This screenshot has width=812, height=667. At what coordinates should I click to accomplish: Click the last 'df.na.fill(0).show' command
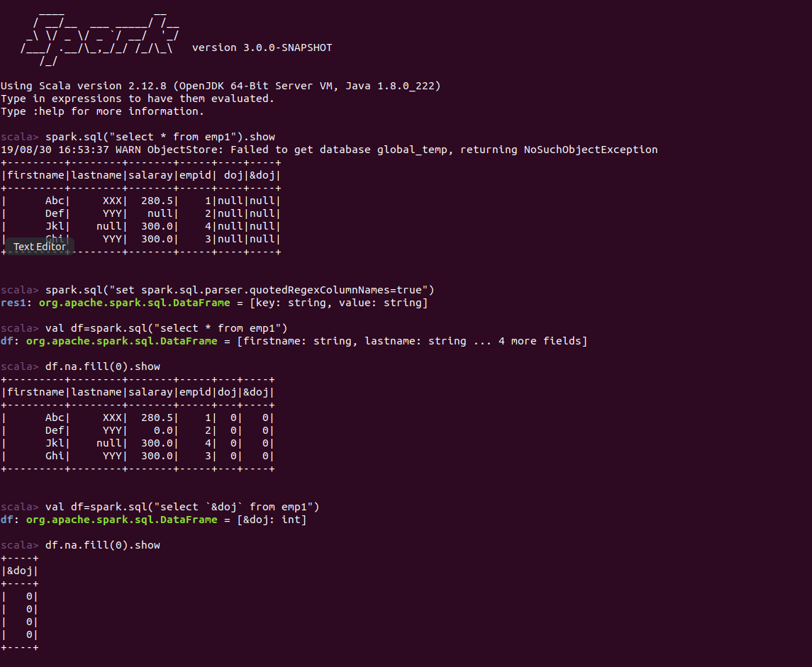pos(103,545)
